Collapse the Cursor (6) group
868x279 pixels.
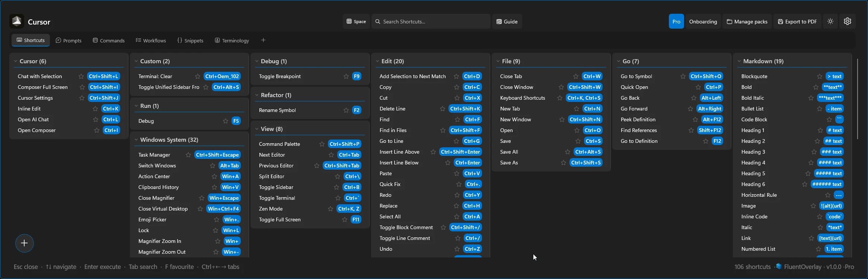click(16, 61)
